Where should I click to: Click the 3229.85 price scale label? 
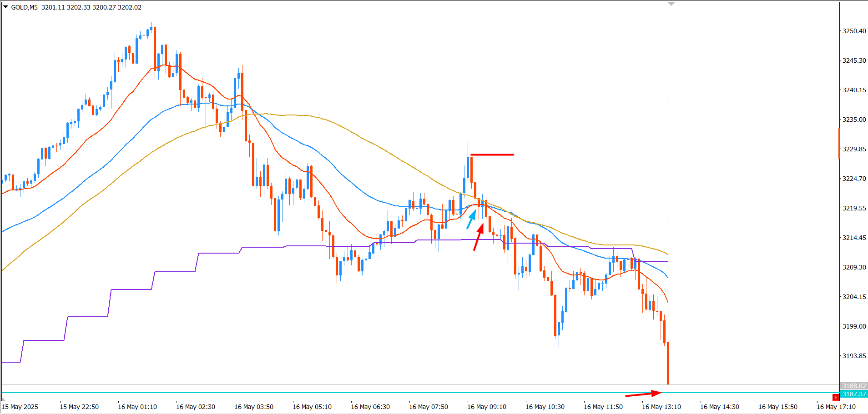coord(854,149)
